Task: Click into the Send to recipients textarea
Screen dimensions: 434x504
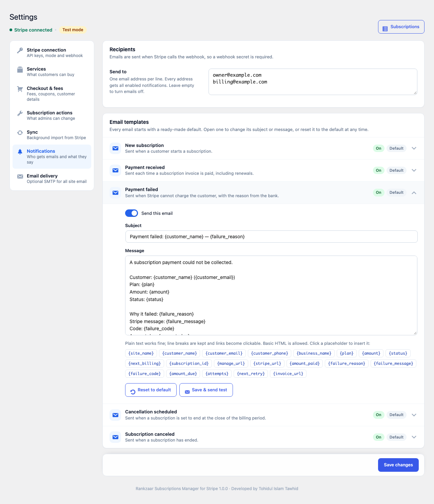Action: 313,82
